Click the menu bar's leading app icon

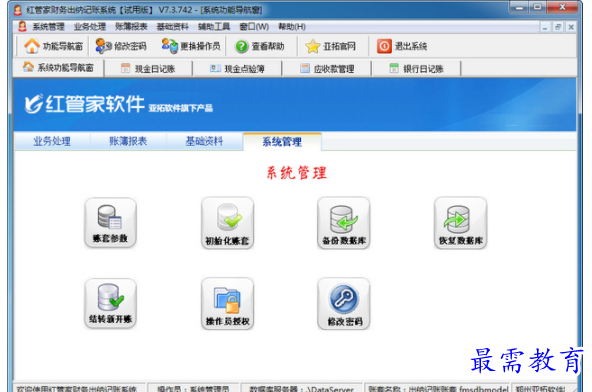coord(22,26)
